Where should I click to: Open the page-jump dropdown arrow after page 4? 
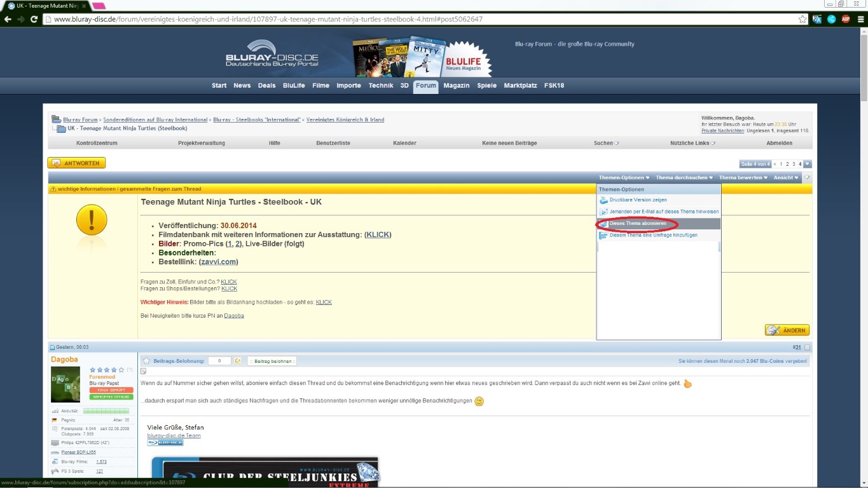coord(808,164)
